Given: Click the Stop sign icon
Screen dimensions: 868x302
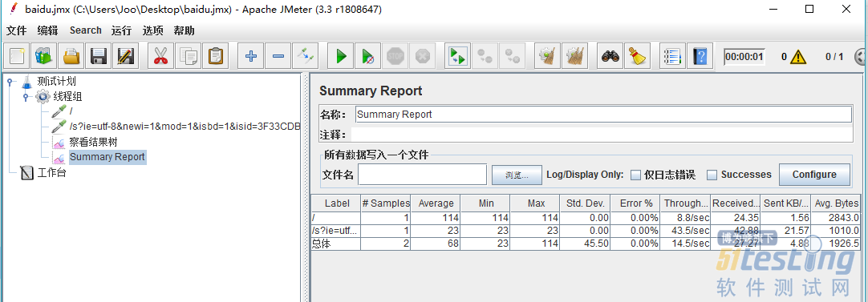Looking at the screenshot, I should [395, 56].
